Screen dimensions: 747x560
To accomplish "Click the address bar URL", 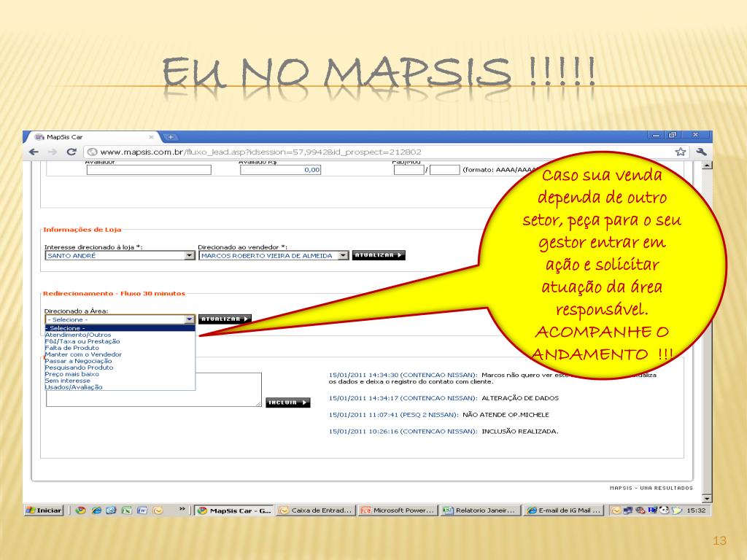I will click(x=260, y=152).
